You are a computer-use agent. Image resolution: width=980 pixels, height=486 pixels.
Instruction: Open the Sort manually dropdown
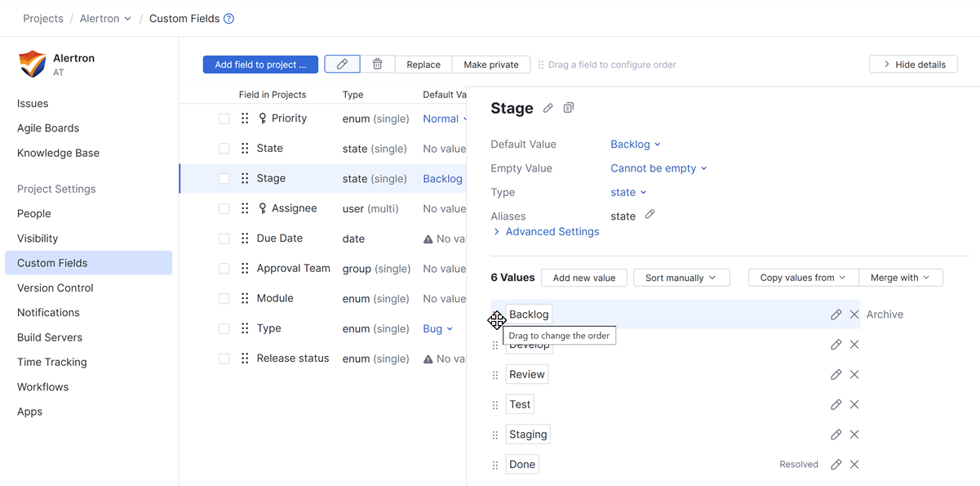pos(681,277)
